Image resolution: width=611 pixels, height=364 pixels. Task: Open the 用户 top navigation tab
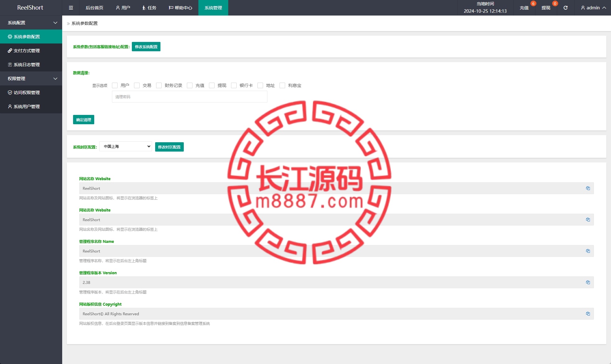point(123,8)
